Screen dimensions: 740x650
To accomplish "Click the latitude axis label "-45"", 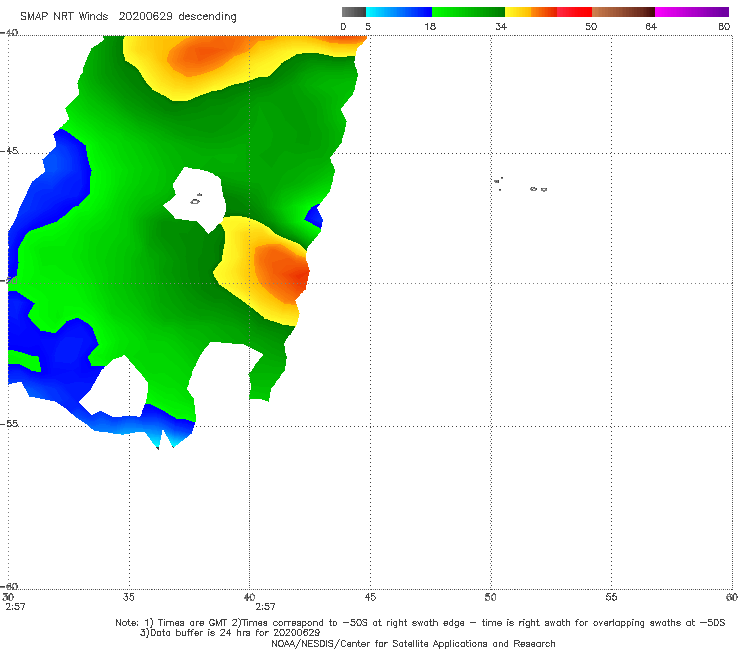I will [9, 151].
